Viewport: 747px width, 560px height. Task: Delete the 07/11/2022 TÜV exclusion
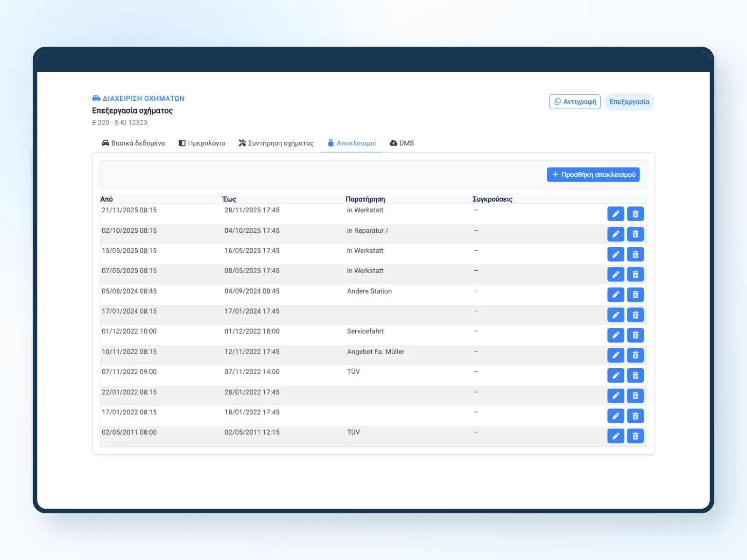pos(635,375)
